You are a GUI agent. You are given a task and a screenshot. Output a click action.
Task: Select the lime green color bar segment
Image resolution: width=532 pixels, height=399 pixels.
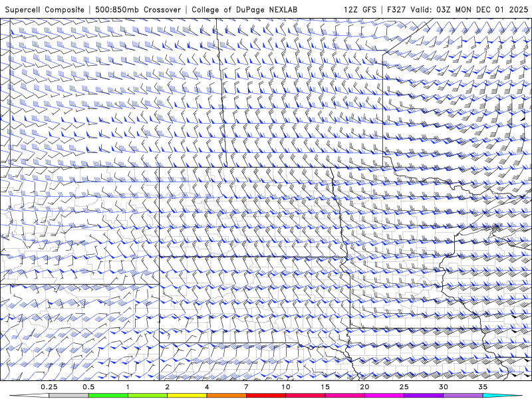pyautogui.click(x=148, y=396)
